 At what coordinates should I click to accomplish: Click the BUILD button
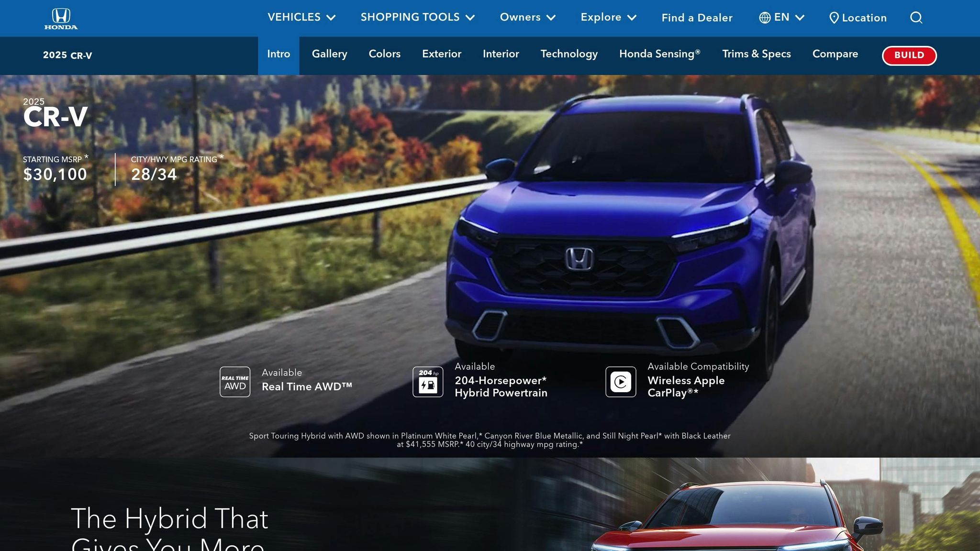[x=909, y=55]
